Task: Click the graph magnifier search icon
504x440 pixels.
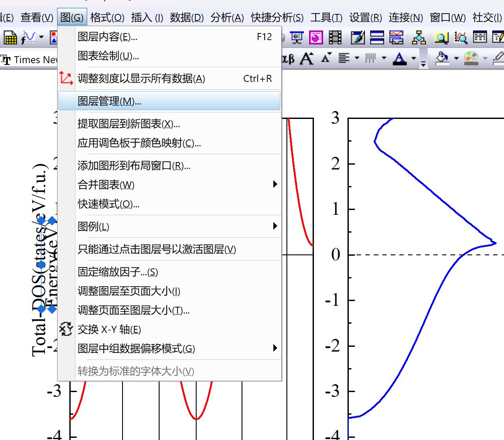Action: (x=460, y=37)
